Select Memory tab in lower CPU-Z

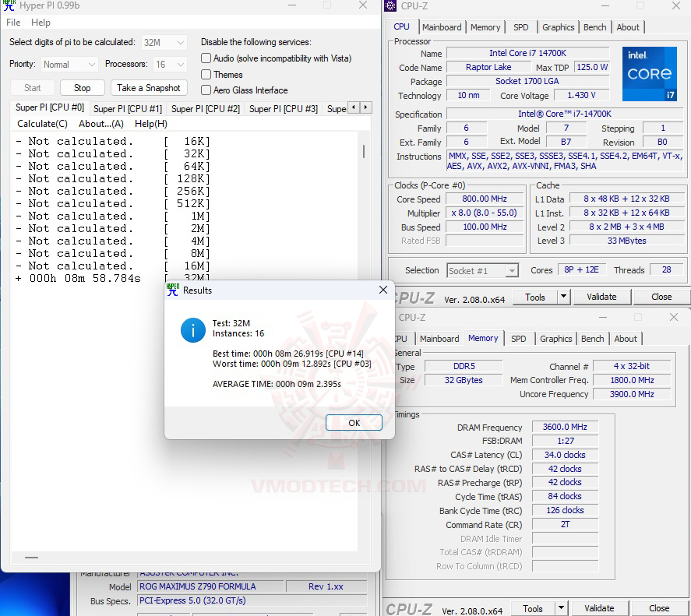click(483, 338)
